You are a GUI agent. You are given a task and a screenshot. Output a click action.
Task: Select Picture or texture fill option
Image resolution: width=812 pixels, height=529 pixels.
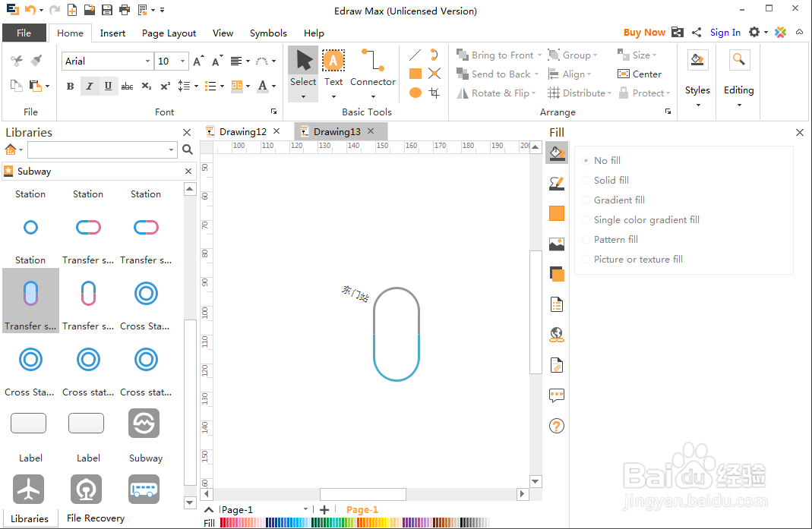[586, 260]
